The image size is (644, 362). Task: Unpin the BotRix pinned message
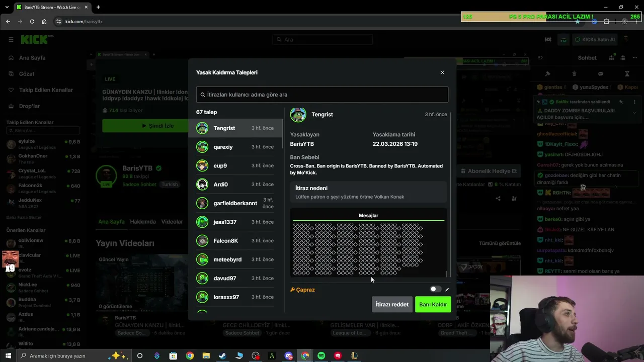tap(621, 102)
